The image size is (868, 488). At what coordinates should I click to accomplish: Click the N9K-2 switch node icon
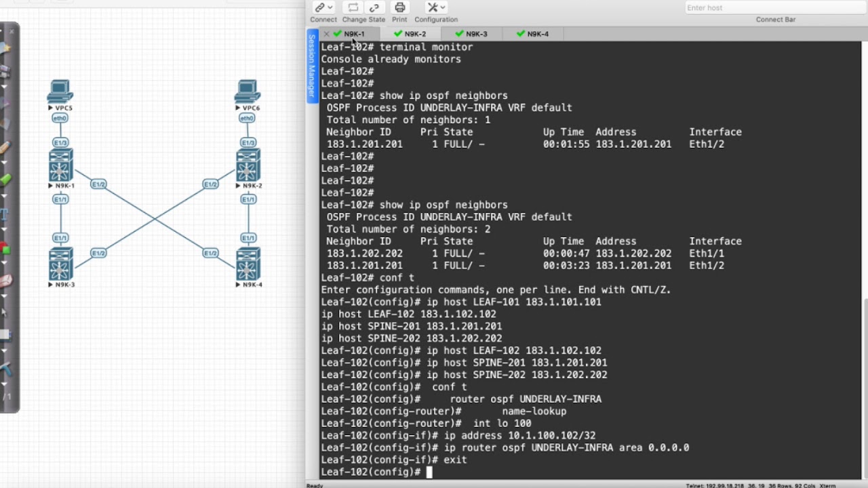(248, 165)
